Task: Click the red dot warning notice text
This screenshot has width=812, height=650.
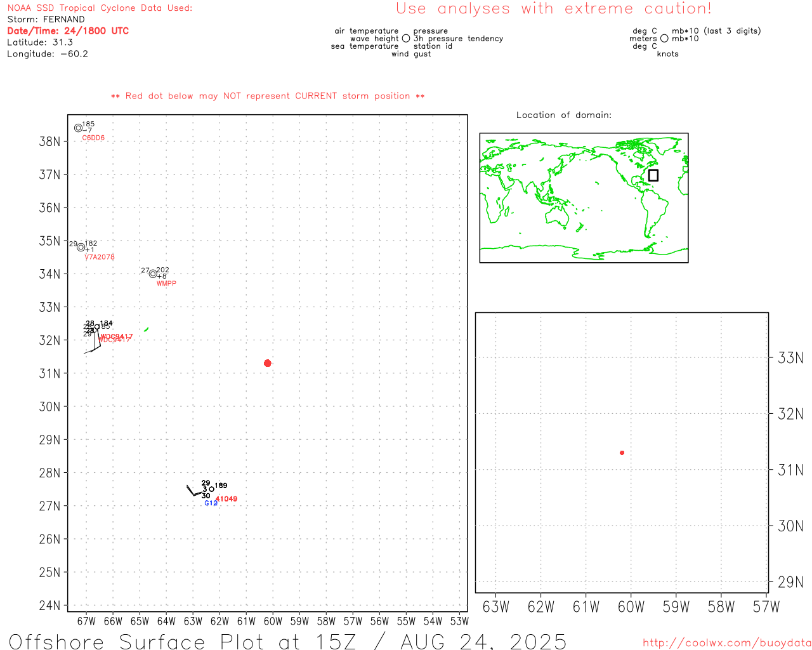Action: point(268,96)
